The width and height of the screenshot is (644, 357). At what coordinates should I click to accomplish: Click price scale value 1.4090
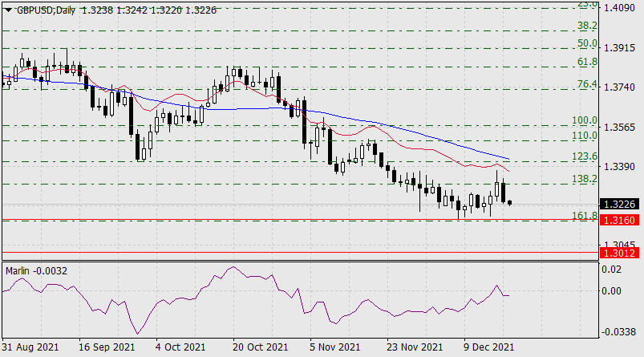[x=619, y=8]
